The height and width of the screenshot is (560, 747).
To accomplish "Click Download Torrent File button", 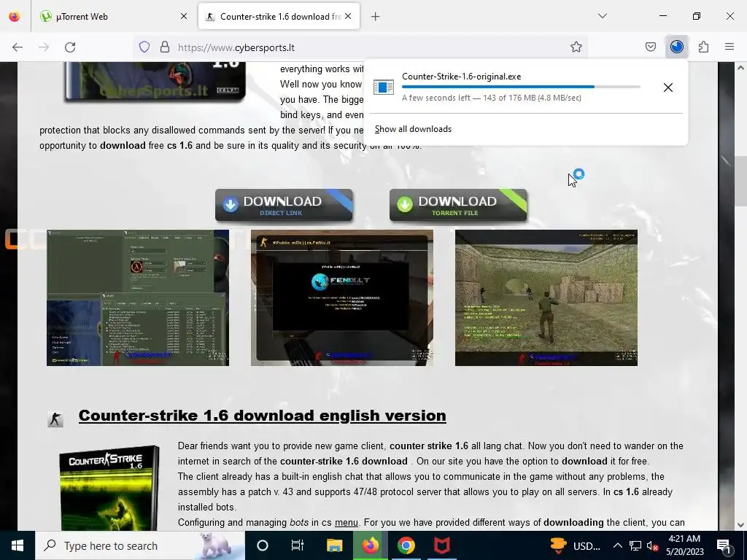I will 458,205.
